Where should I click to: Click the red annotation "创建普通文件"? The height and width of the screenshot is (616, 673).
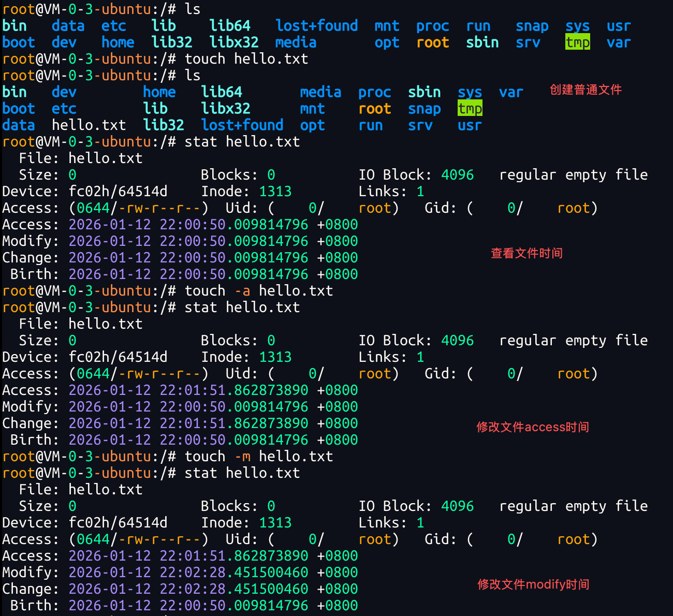tap(586, 90)
